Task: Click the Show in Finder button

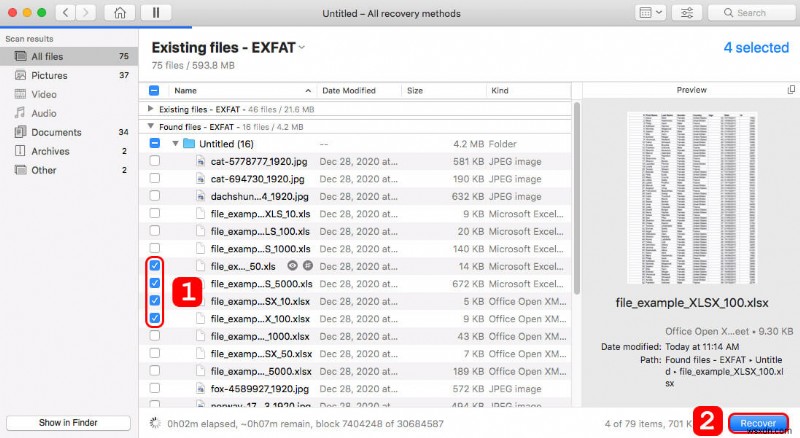Action: click(x=68, y=423)
